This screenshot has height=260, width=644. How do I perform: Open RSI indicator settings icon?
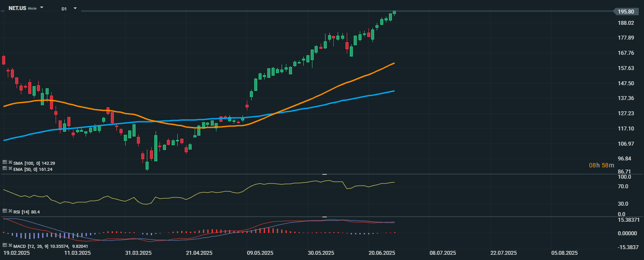[x=5, y=211]
